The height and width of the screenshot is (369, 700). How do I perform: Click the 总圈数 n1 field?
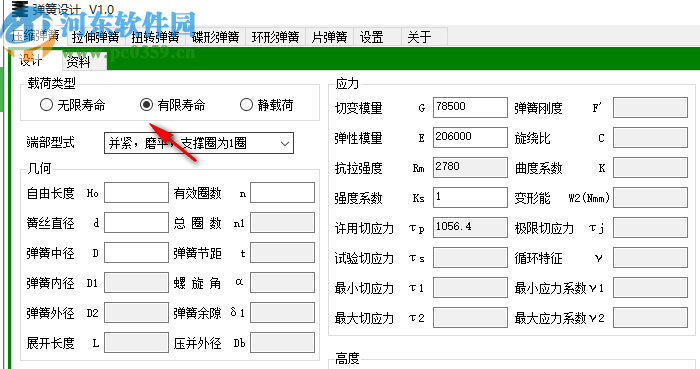tap(282, 223)
